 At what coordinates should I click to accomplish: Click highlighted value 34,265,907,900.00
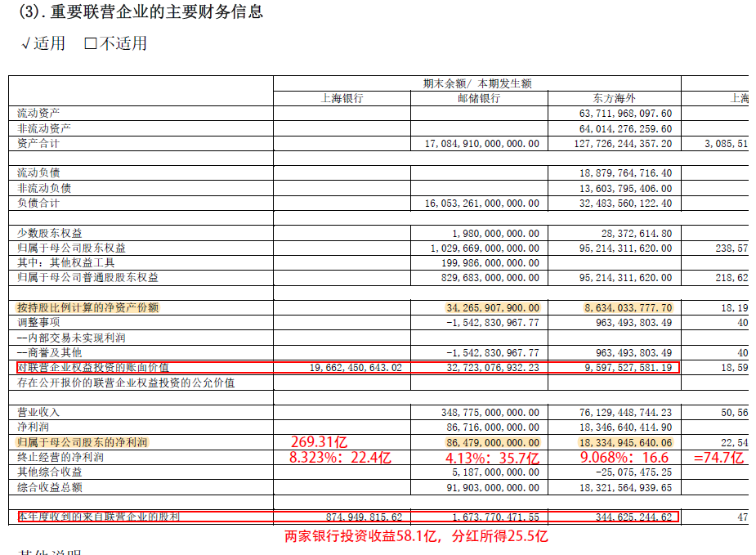[493, 307]
